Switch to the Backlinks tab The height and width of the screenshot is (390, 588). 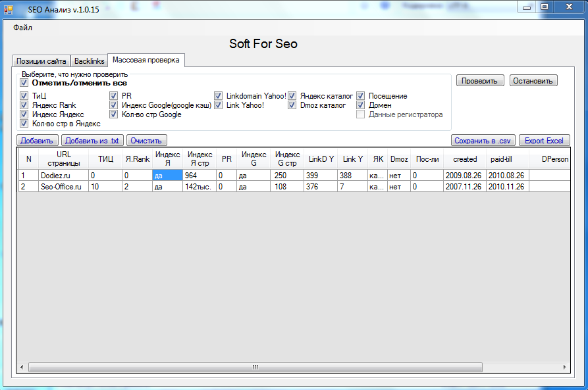click(x=90, y=61)
